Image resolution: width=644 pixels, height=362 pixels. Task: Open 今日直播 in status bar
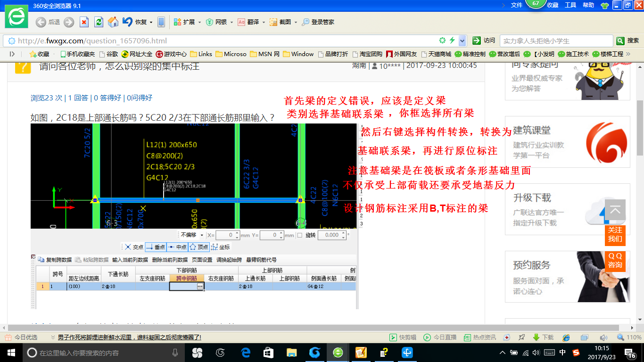coord(440,337)
